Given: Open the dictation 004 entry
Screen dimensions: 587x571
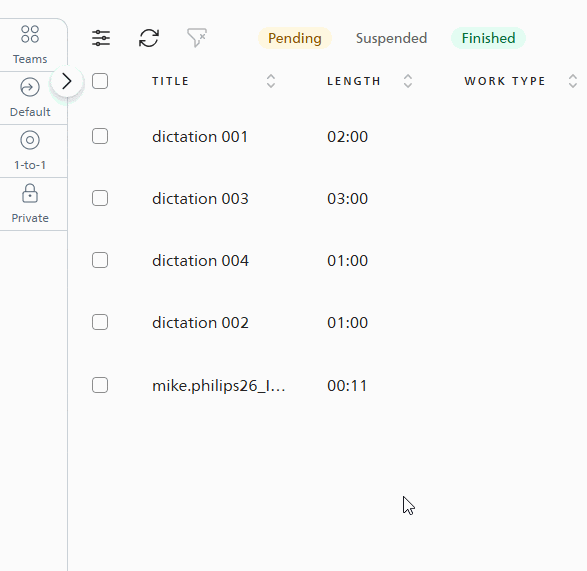Looking at the screenshot, I should [x=200, y=261].
